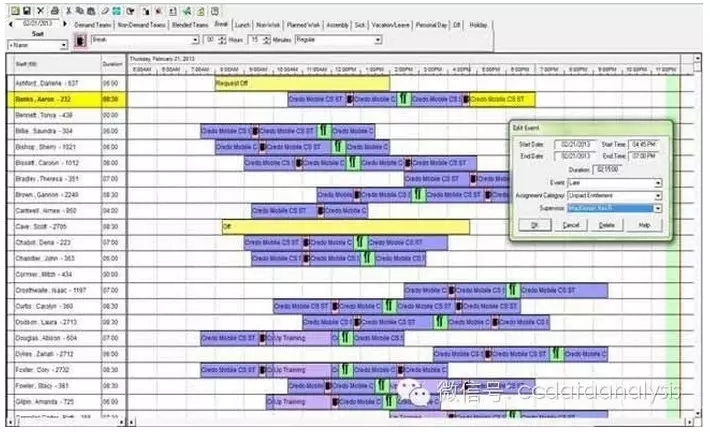Click the Print icon in toolbar
The width and height of the screenshot is (710, 432).
click(x=55, y=10)
